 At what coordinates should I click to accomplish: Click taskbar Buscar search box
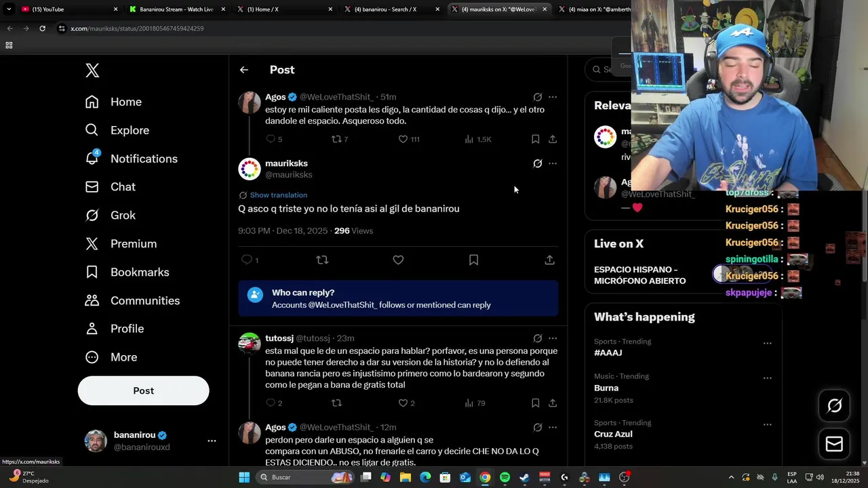[x=305, y=477]
